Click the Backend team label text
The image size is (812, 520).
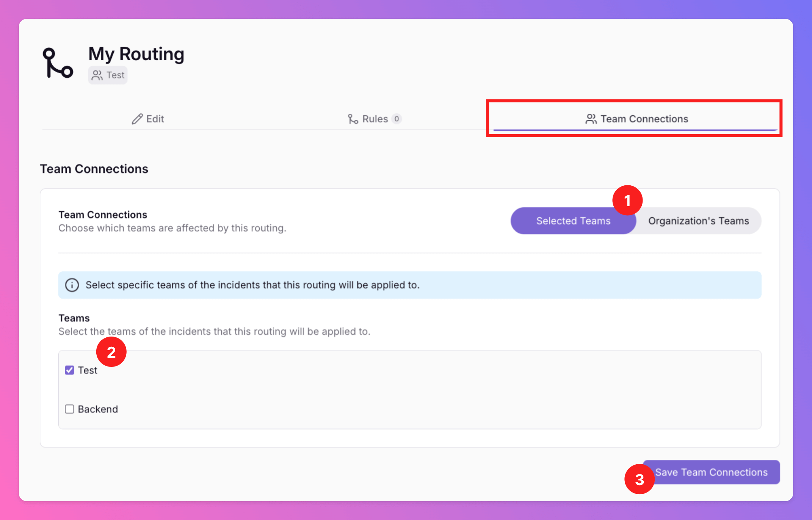[98, 409]
